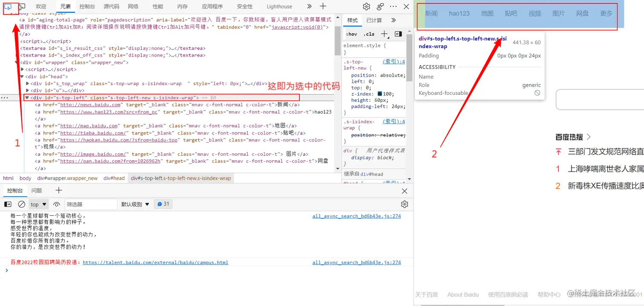Screen dimensions: 644x306
Task: Add a drawer tab with plus beside 问题
Action: click(x=59, y=190)
